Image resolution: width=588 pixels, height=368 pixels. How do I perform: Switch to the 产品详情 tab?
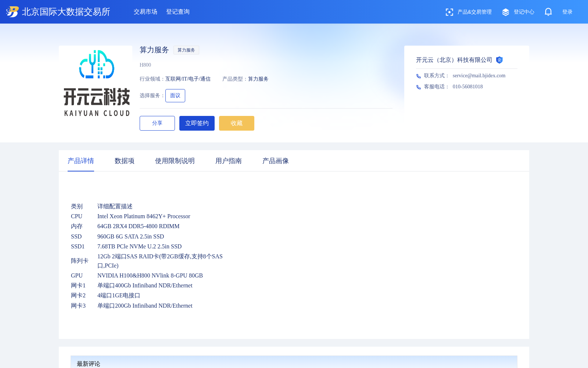[81, 161]
